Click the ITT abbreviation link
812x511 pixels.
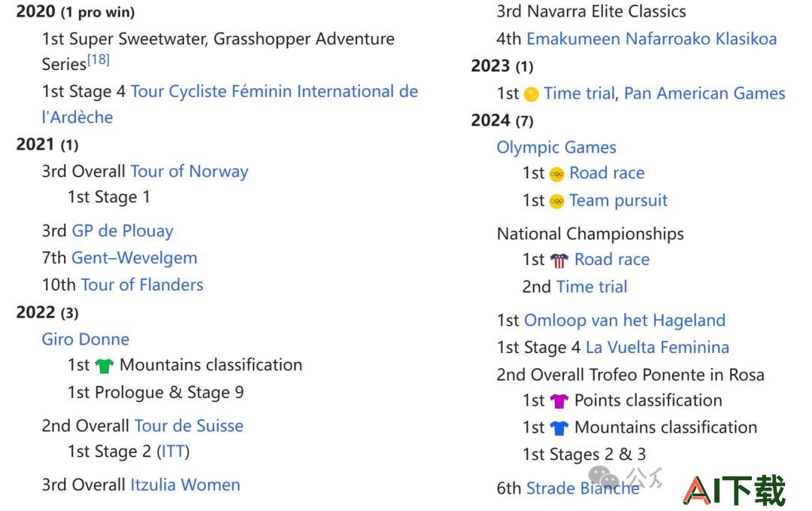click(173, 452)
